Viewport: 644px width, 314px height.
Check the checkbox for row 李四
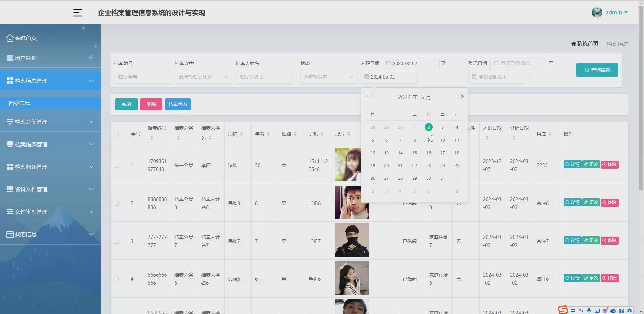(116, 165)
